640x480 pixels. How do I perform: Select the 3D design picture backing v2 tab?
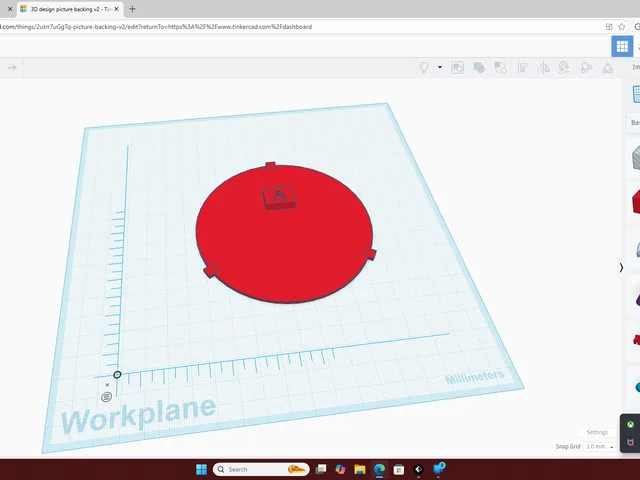[67, 9]
